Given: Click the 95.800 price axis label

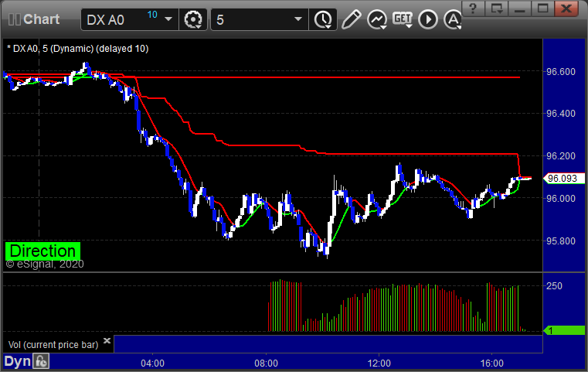Looking at the screenshot, I should (561, 241).
